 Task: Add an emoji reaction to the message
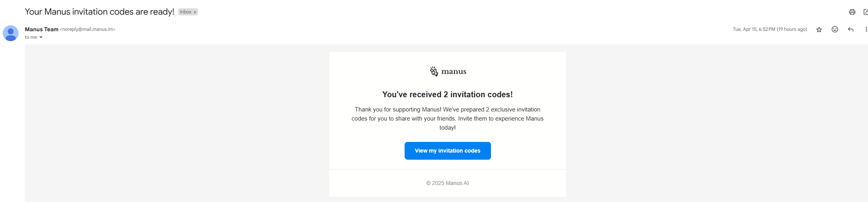[835, 29]
